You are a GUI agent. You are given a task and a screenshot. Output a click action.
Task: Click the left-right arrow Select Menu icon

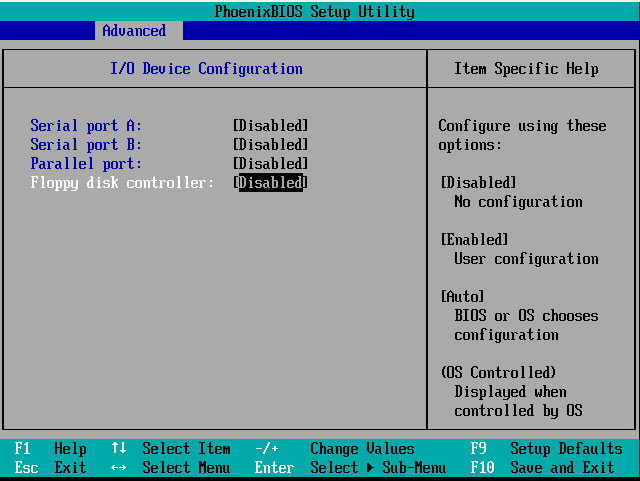pos(119,468)
